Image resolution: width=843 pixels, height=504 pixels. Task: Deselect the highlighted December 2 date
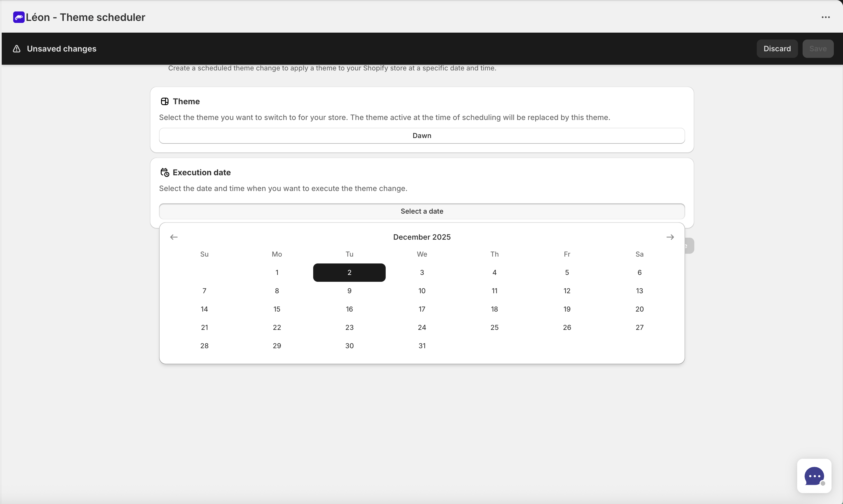349,272
